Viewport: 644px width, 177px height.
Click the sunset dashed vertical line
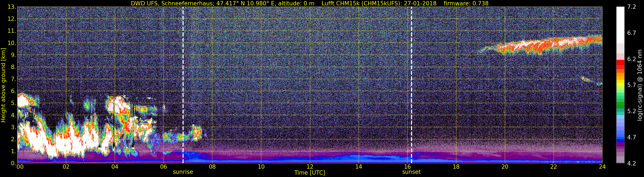tap(411, 85)
